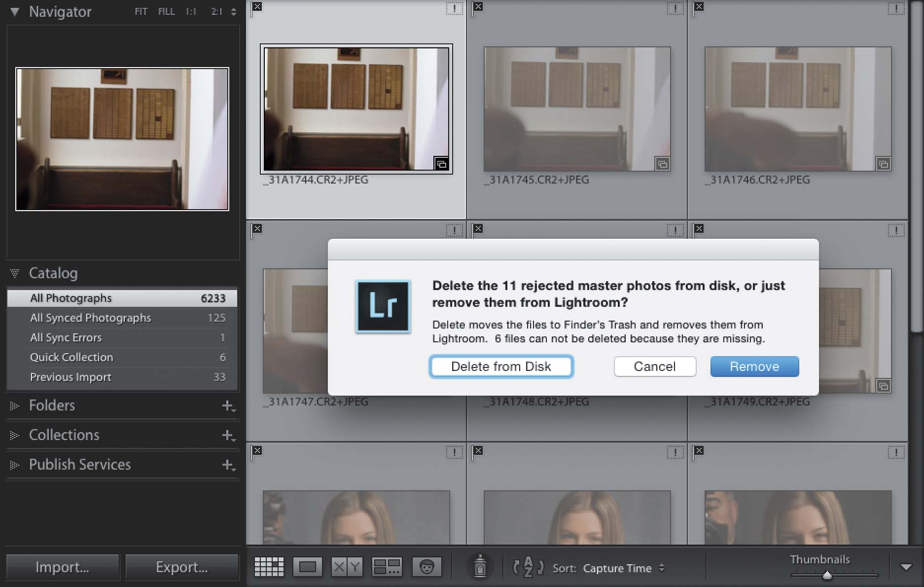This screenshot has height=587, width=924.
Task: Add publish service with plus icon
Action: [228, 465]
